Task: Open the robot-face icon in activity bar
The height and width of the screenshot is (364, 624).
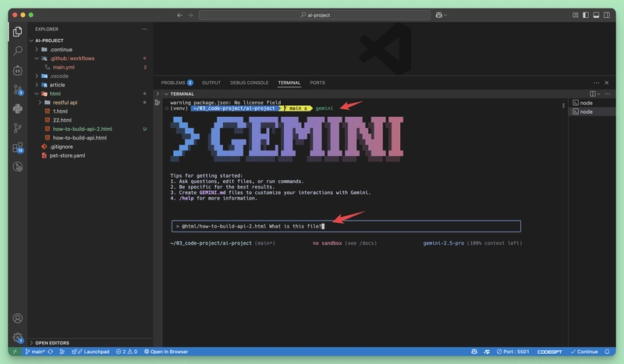Action: [17, 70]
